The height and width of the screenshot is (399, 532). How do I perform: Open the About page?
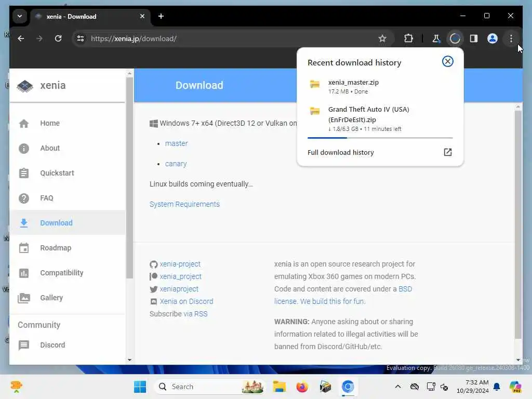click(67, 148)
